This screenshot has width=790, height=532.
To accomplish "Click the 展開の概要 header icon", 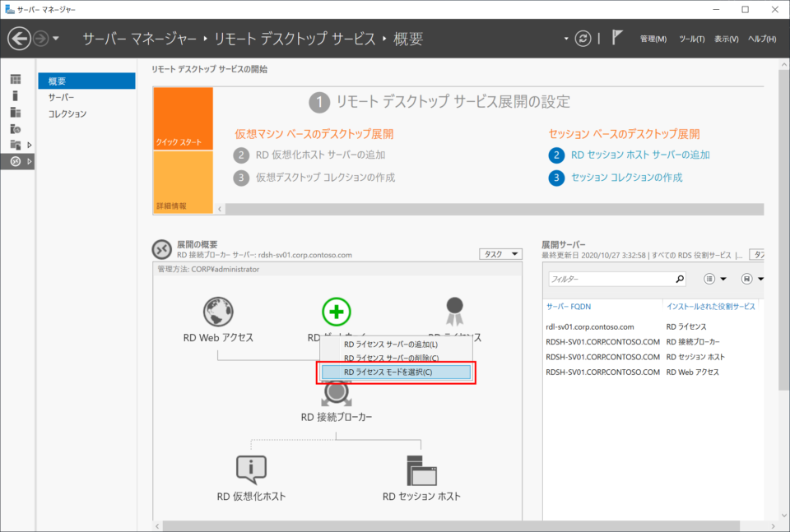I will [x=162, y=249].
